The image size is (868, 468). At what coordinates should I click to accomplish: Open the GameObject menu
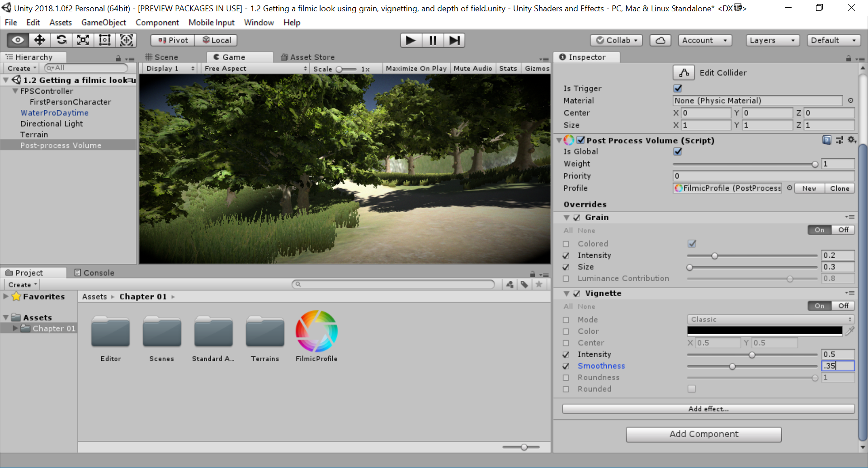pos(104,22)
